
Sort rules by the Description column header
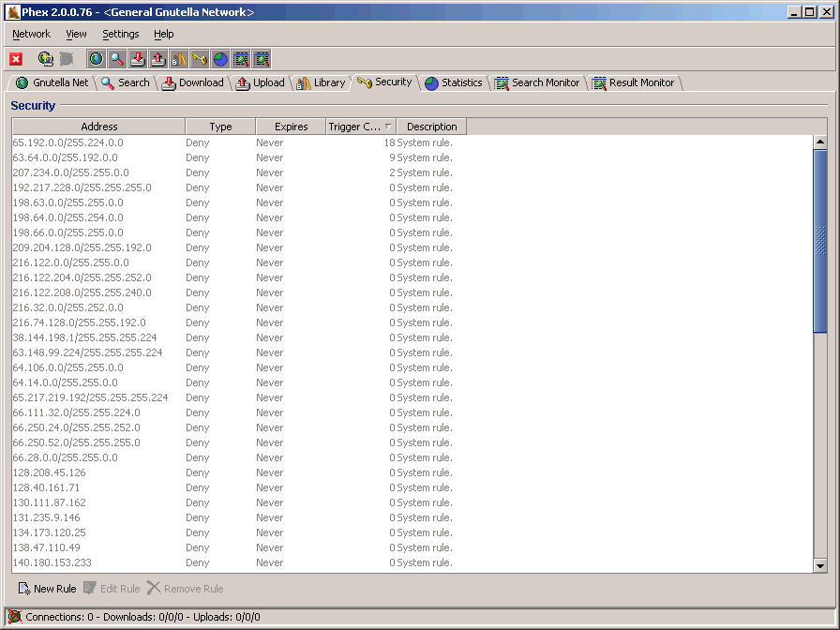coord(432,127)
